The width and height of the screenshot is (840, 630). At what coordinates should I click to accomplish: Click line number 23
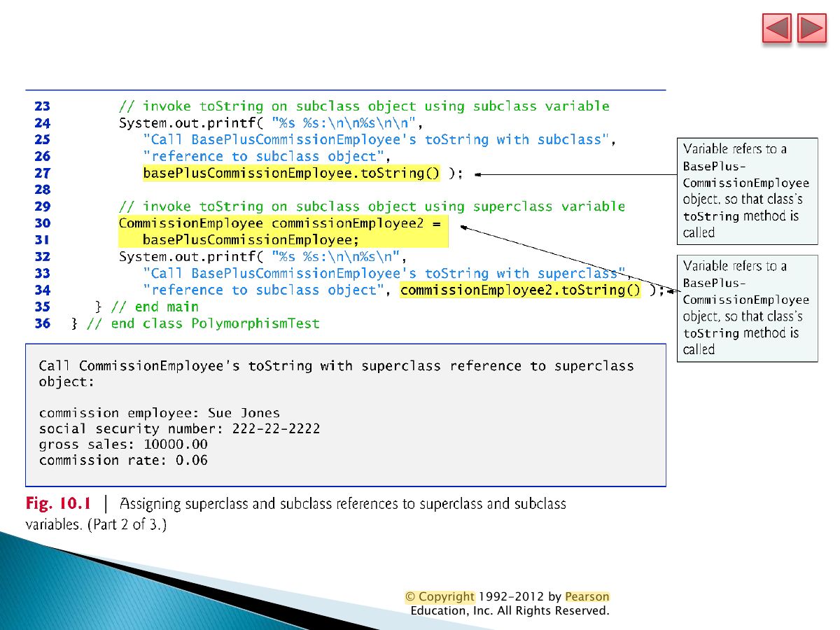tap(42, 106)
